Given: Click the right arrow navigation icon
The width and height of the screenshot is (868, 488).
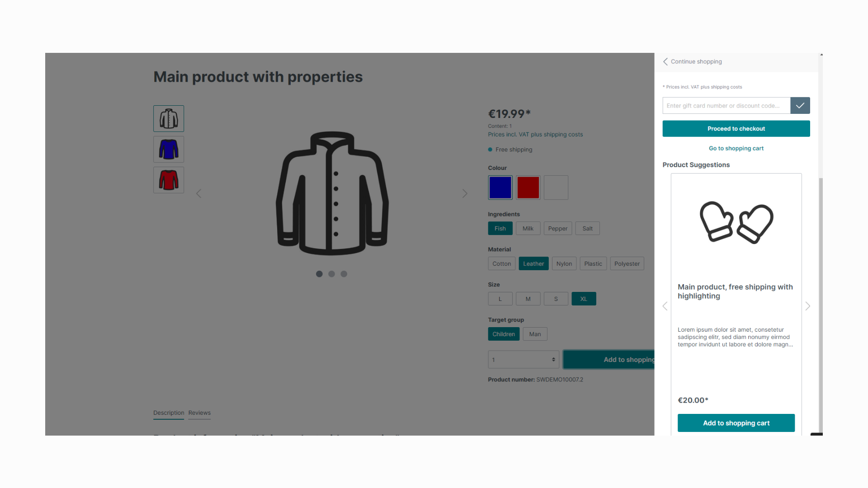Looking at the screenshot, I should (464, 193).
